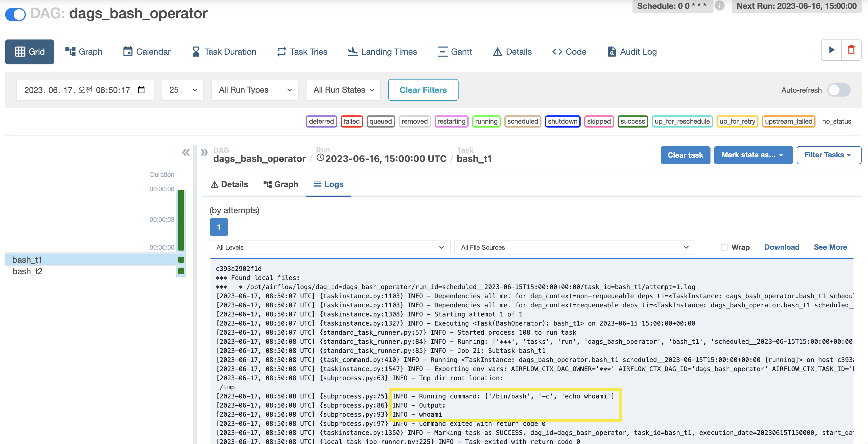The image size is (868, 444).
Task: Enable the Wrap checkbox
Action: [724, 247]
